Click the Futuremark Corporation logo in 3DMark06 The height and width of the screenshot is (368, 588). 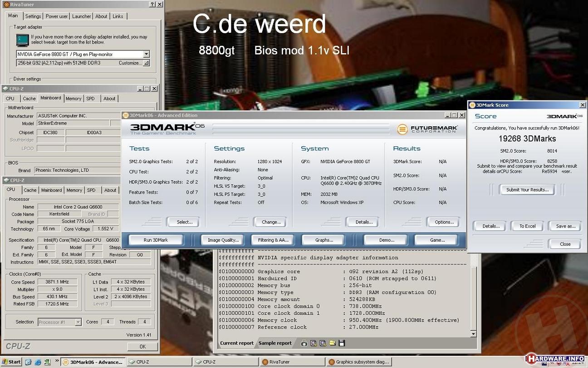[x=427, y=129]
